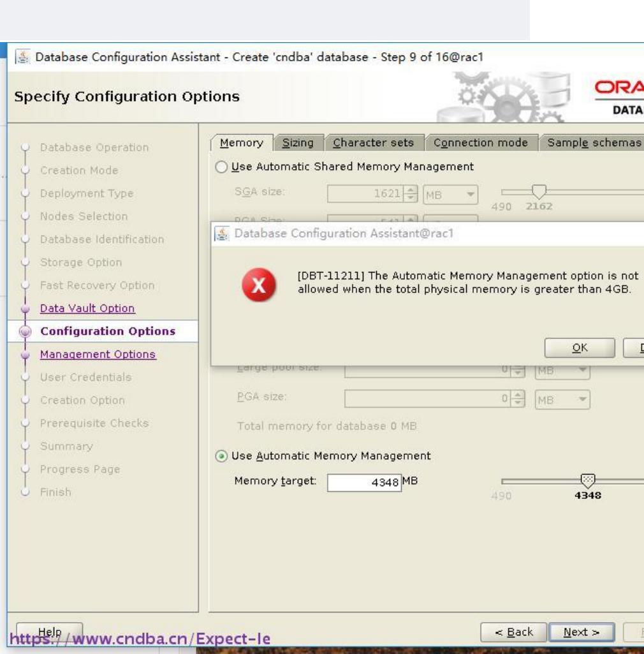Screen dimensions: 644x654
Task: Click the DBT-11211 error message text
Action: click(x=467, y=283)
